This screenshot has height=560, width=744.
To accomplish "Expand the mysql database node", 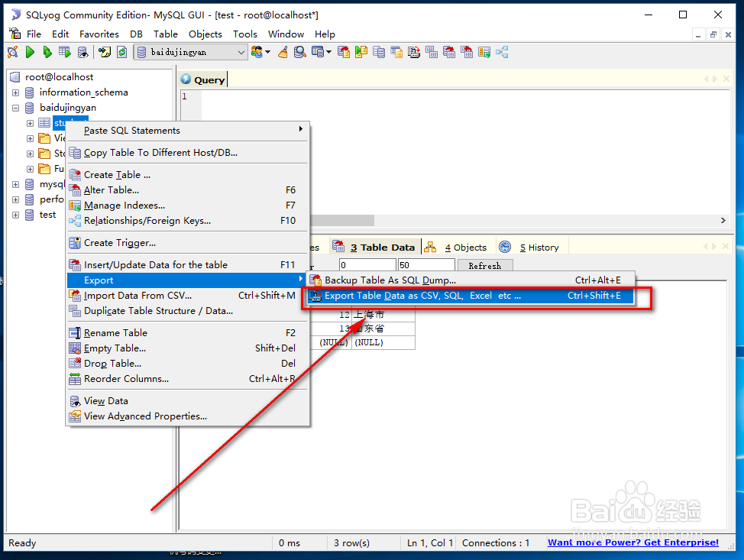I will click(x=15, y=184).
